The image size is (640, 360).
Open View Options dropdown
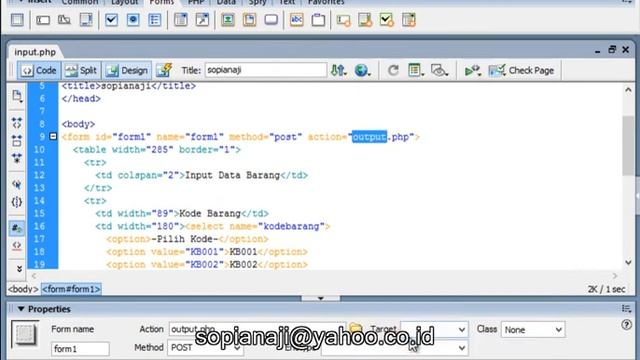(416, 70)
